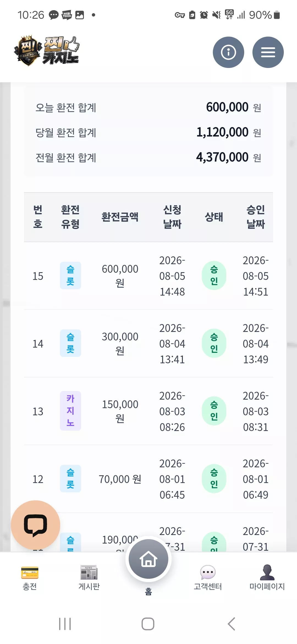This screenshot has width=297, height=644.
Task: Click the 신청 날짜 column header
Action: pos(172,217)
